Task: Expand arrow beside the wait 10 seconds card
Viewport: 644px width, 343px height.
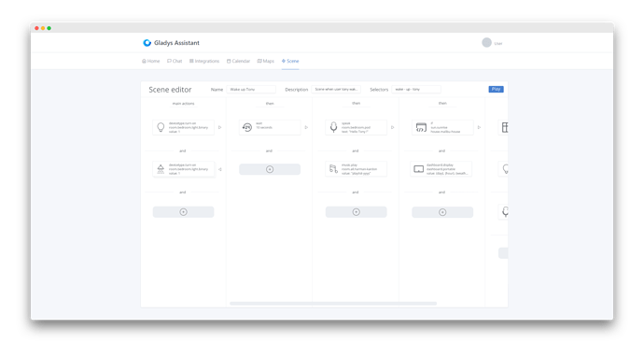Action: point(306,127)
